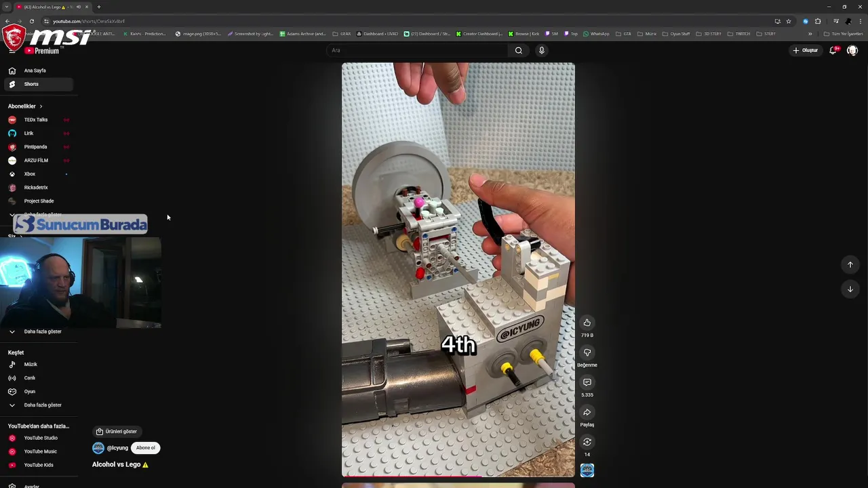This screenshot has width=868, height=488.
Task: Bookmark this page with star icon
Action: 789,21
